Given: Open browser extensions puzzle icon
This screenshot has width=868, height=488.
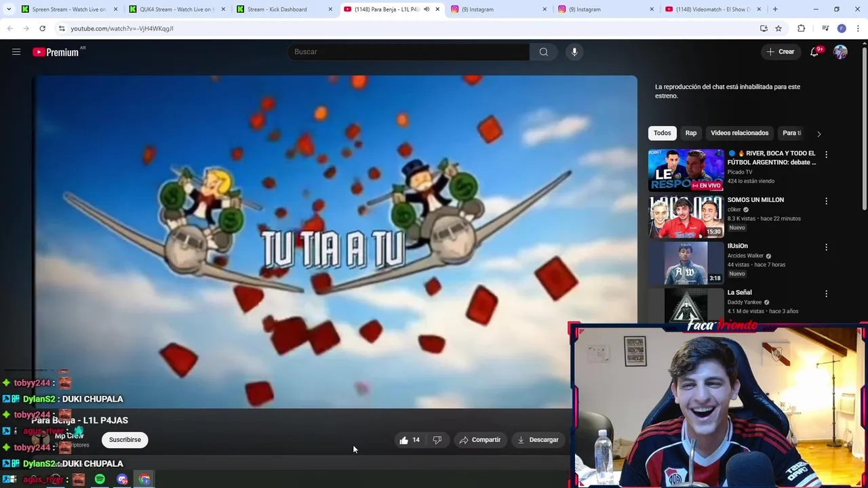Looking at the screenshot, I should [801, 28].
